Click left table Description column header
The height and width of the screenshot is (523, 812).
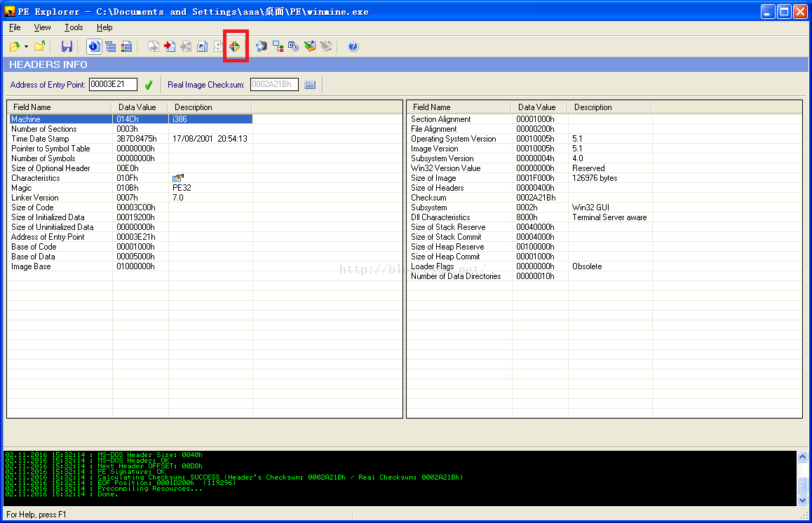coord(210,107)
